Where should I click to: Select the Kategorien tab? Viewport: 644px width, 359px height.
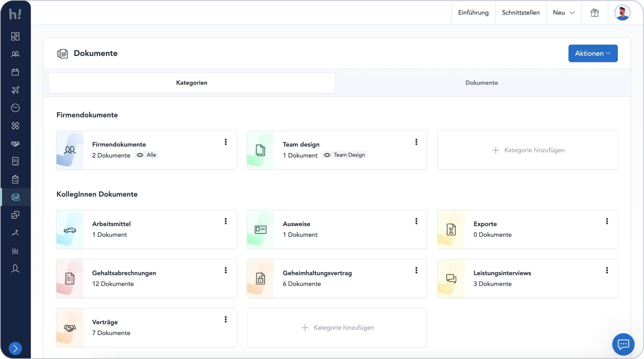tap(192, 83)
